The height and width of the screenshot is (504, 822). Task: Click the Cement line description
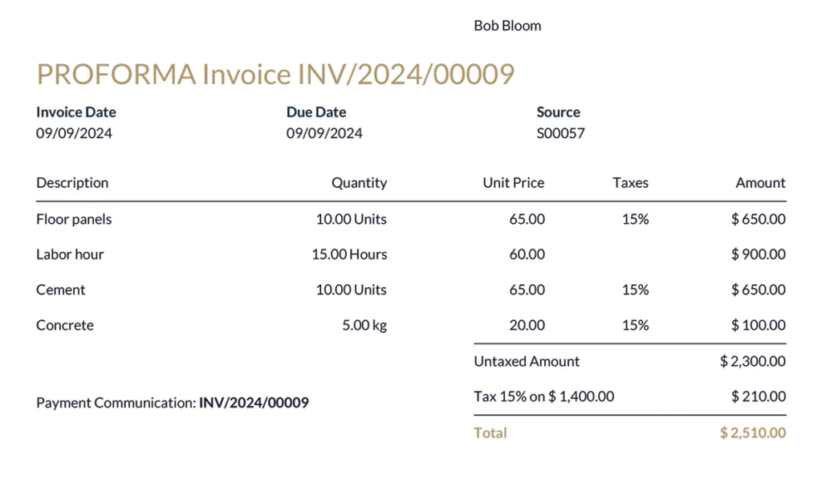[60, 290]
